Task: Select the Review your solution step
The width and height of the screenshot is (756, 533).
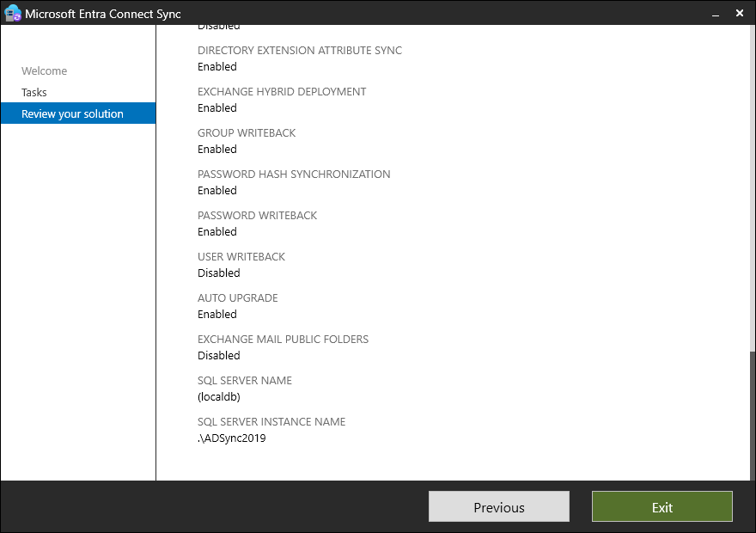Action: [x=78, y=113]
